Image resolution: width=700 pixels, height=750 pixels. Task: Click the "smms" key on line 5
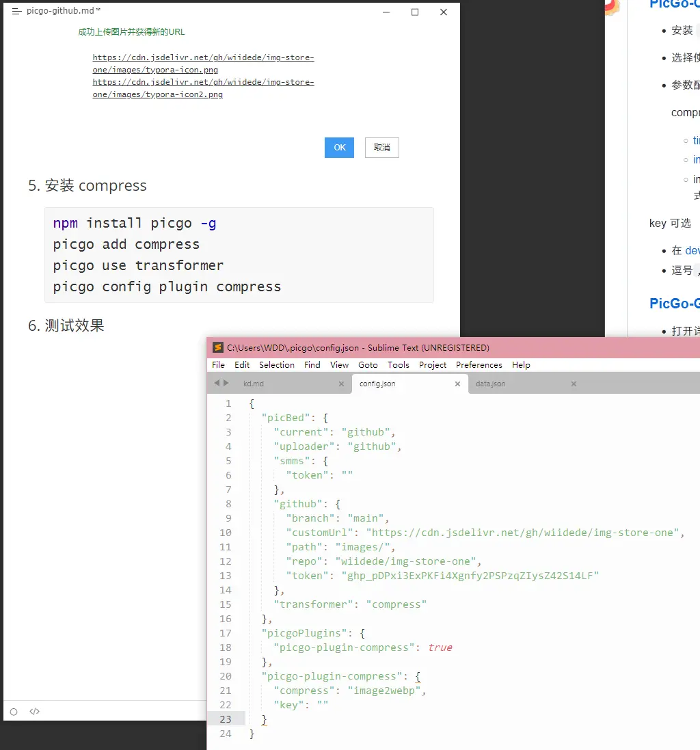point(292,461)
